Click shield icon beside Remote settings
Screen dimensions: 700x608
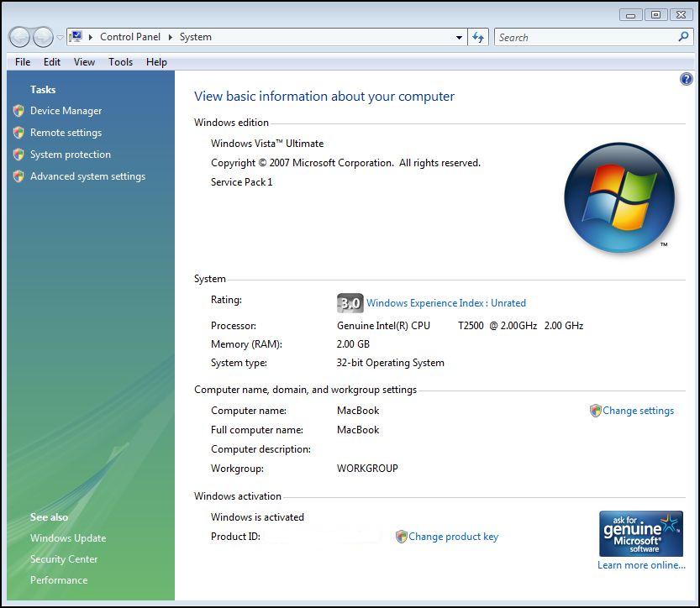tap(18, 133)
